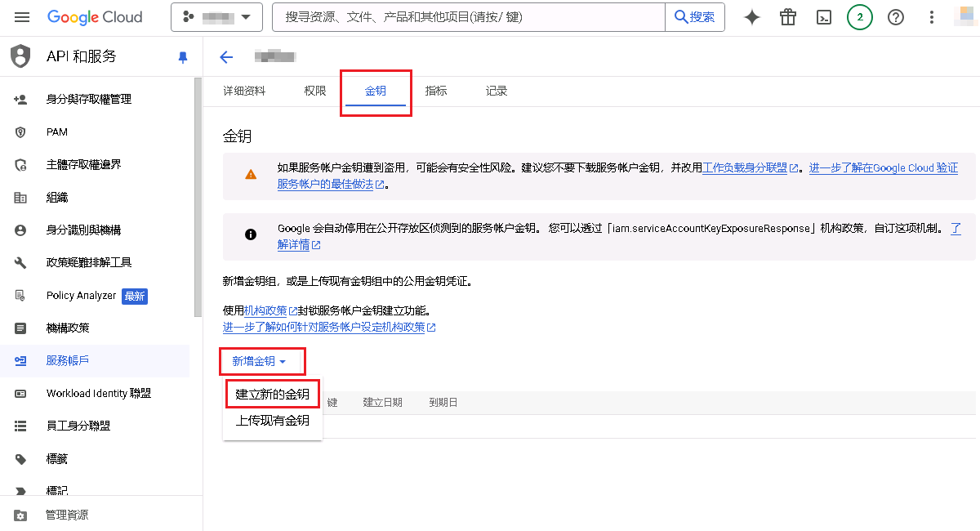Click the 身分與存取權管理 person-add icon
The image size is (980, 531).
[20, 99]
